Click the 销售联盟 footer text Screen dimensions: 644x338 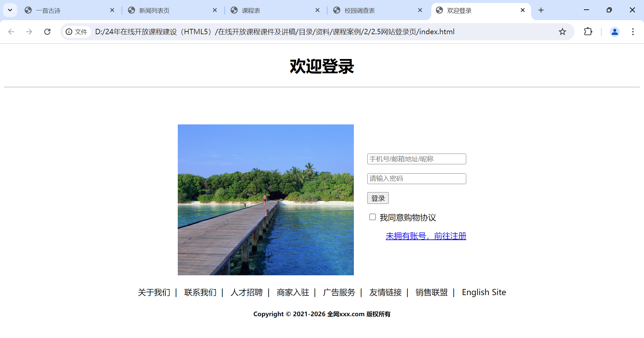pyautogui.click(x=432, y=292)
